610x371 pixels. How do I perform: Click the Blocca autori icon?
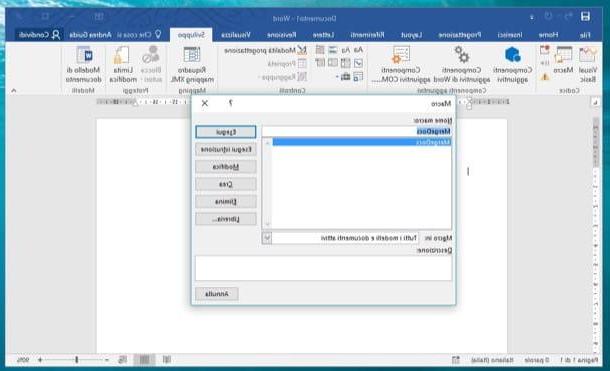[151, 65]
